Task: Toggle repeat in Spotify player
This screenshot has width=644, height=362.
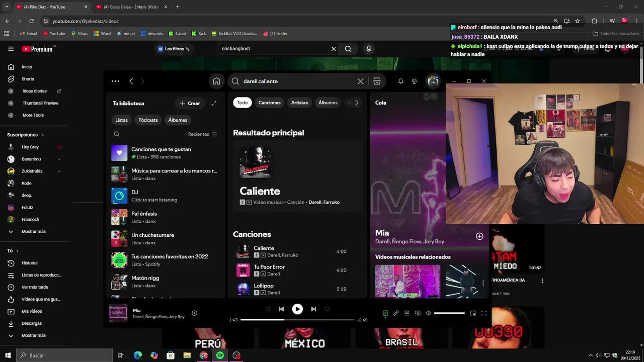Action: point(327,309)
